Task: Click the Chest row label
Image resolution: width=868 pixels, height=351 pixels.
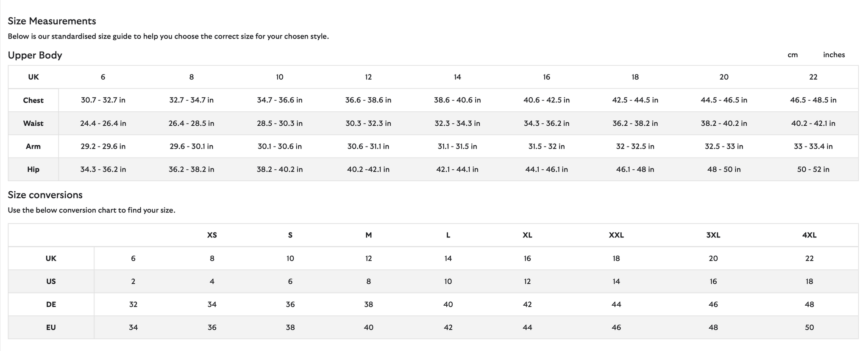Action: click(33, 100)
